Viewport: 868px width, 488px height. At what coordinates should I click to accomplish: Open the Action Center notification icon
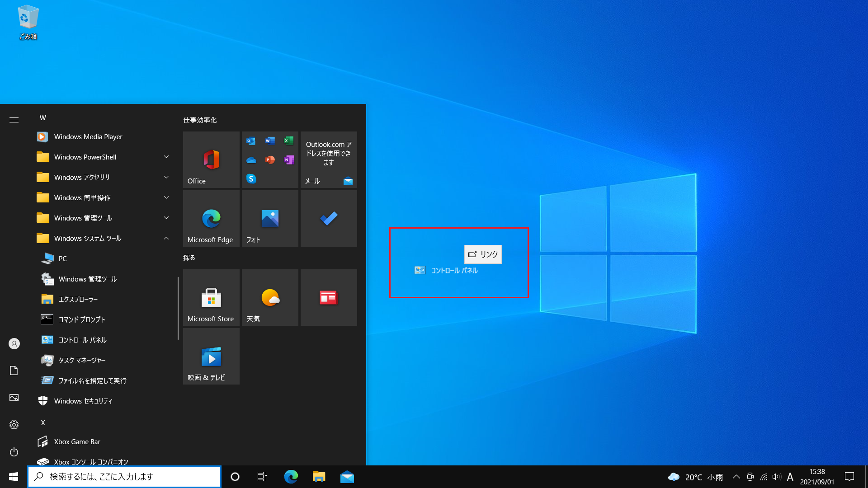(x=849, y=477)
